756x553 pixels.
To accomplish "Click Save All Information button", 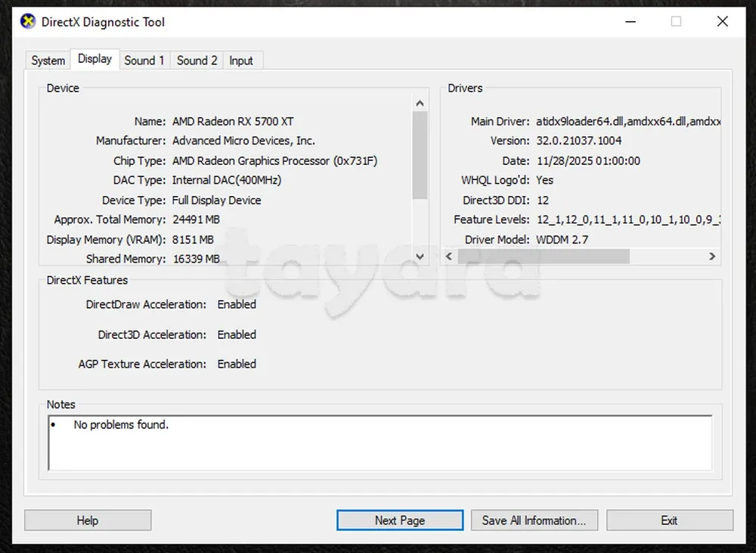I will pyautogui.click(x=534, y=520).
